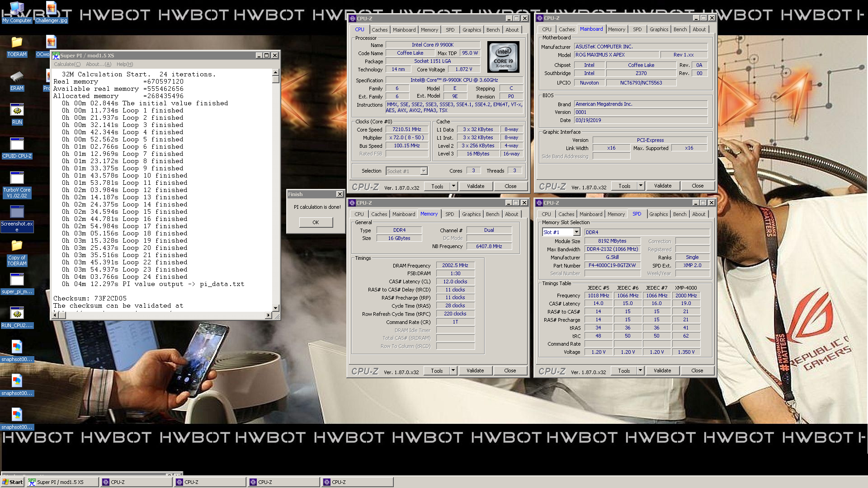Expand Tools arrow in Mainboard window
This screenshot has width=868, height=488.
pyautogui.click(x=641, y=186)
